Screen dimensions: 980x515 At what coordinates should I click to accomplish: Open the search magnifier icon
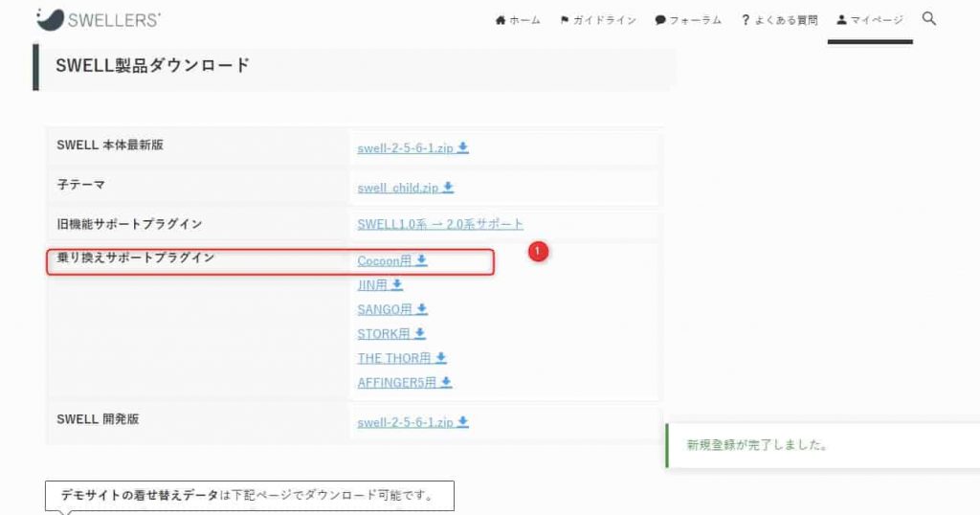coord(928,19)
